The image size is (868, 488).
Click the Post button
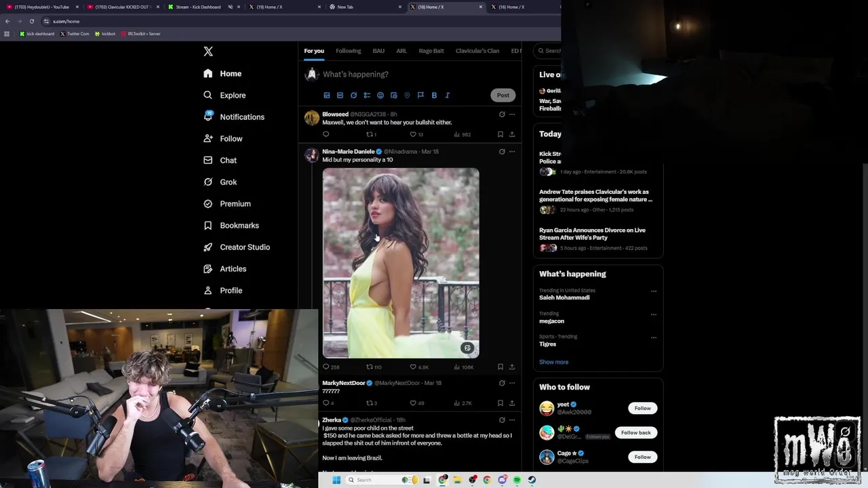click(x=502, y=96)
